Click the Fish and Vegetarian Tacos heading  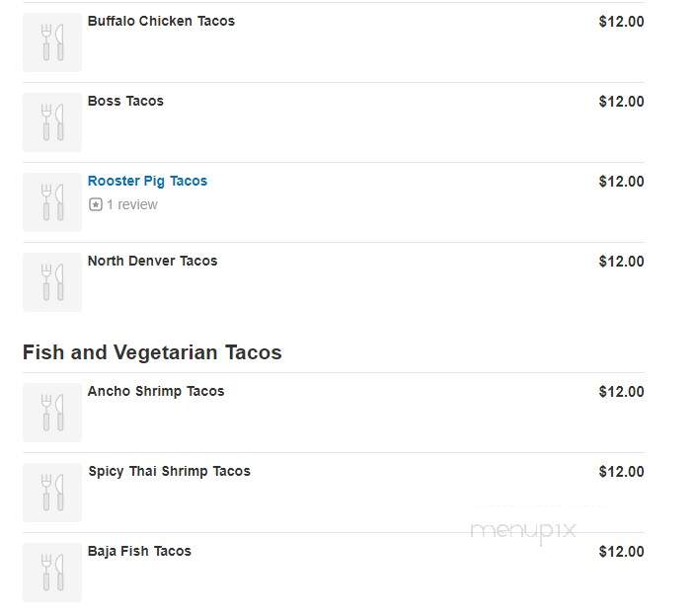pos(152,352)
